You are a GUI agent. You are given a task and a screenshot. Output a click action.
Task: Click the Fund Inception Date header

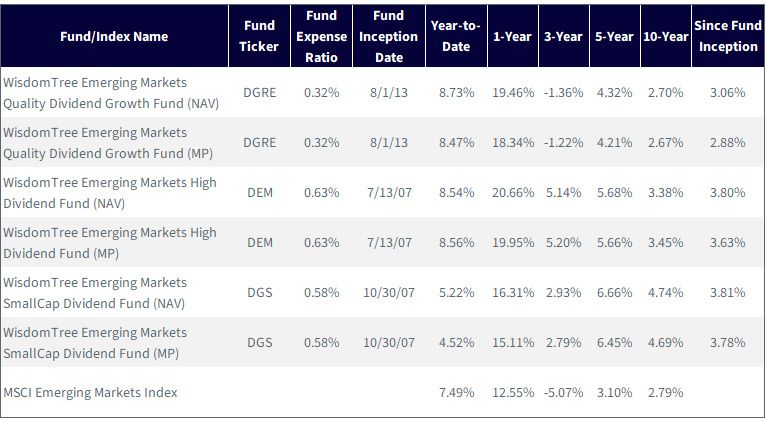click(389, 37)
